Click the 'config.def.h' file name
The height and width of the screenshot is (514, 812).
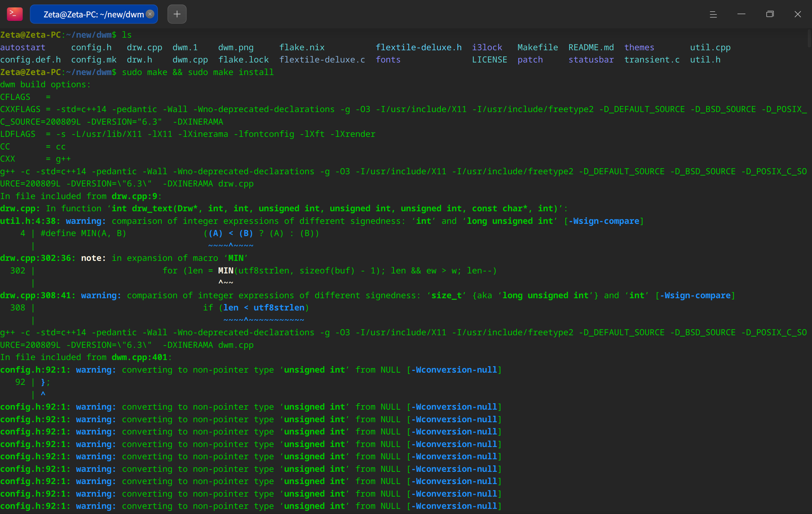[x=30, y=60]
